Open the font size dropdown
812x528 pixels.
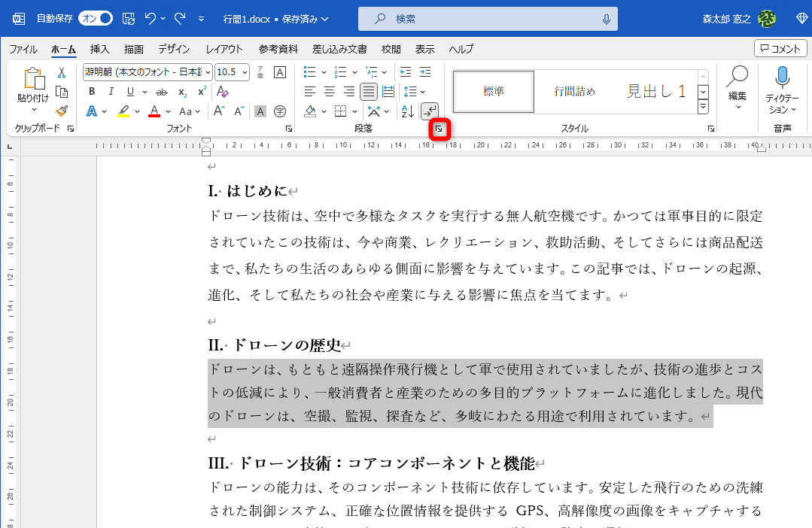(x=244, y=72)
